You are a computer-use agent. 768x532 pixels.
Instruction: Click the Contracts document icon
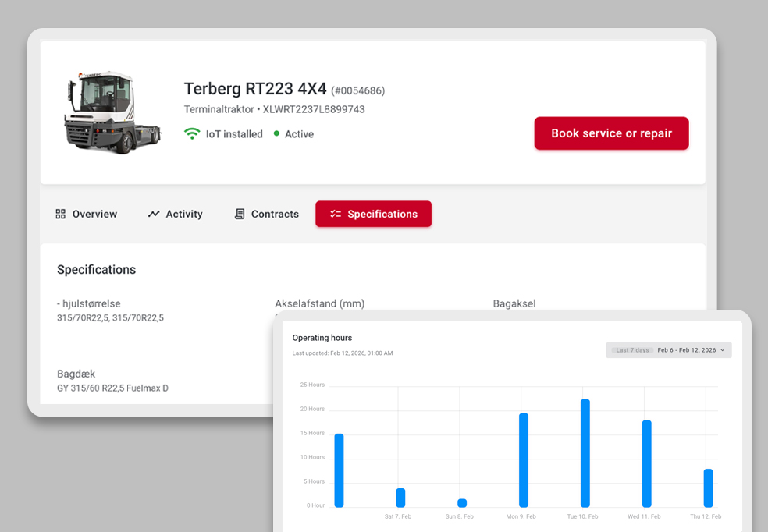point(240,214)
